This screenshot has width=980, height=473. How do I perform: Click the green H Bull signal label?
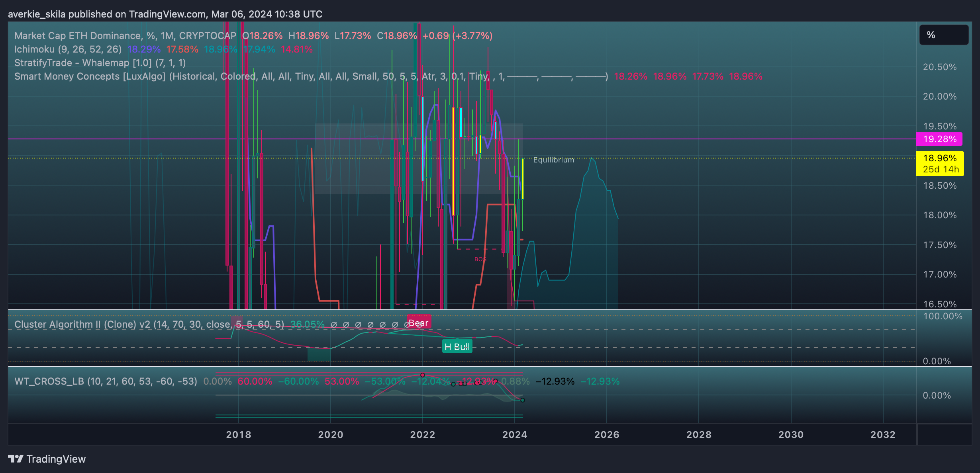pyautogui.click(x=457, y=347)
